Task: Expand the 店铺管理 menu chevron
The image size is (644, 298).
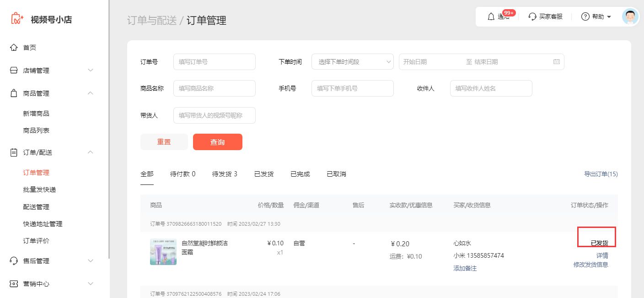Action: pos(90,70)
